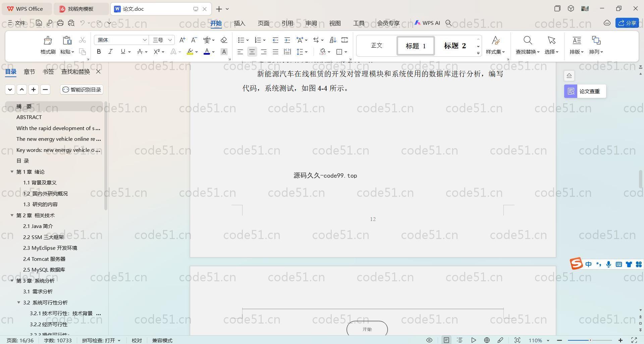Click the full screen icon in status bar
Screen dimensions: 644x344
tap(634, 340)
